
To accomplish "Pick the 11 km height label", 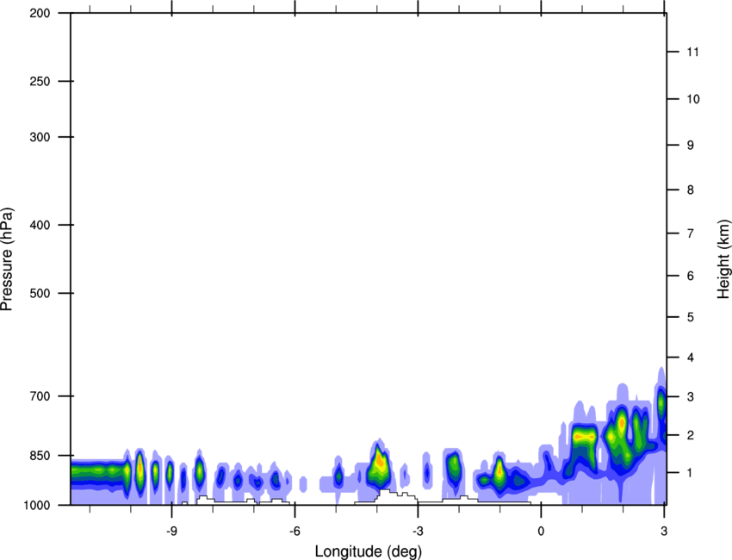I will 693,52.
